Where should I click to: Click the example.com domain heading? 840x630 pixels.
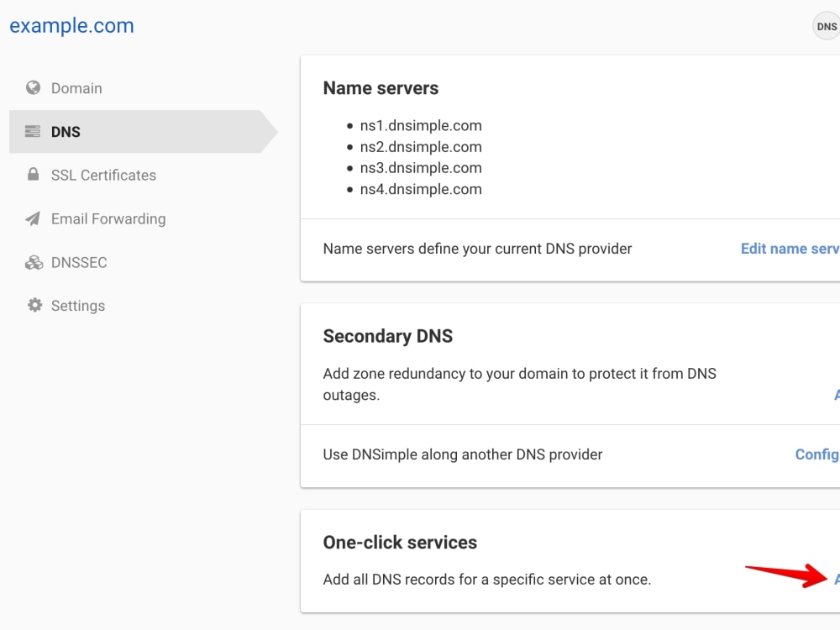[71, 25]
